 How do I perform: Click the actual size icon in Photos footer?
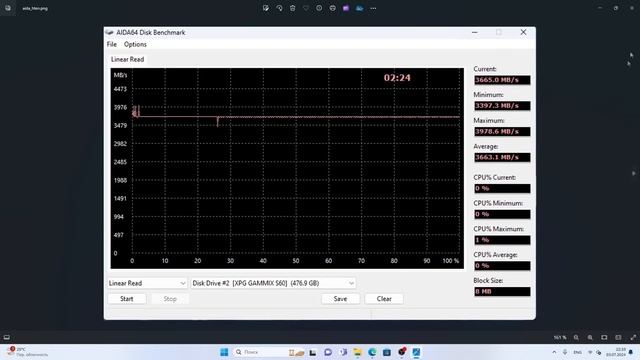(x=618, y=338)
